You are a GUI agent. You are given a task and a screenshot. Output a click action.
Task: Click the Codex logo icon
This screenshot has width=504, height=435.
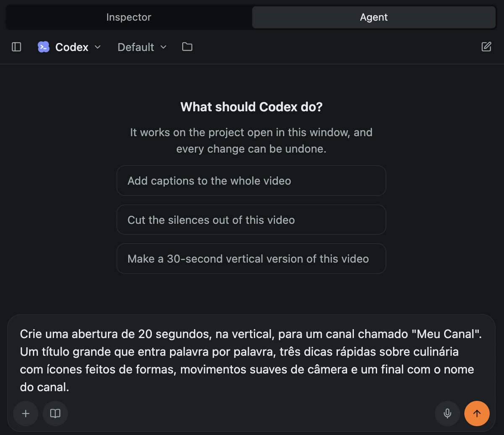43,47
